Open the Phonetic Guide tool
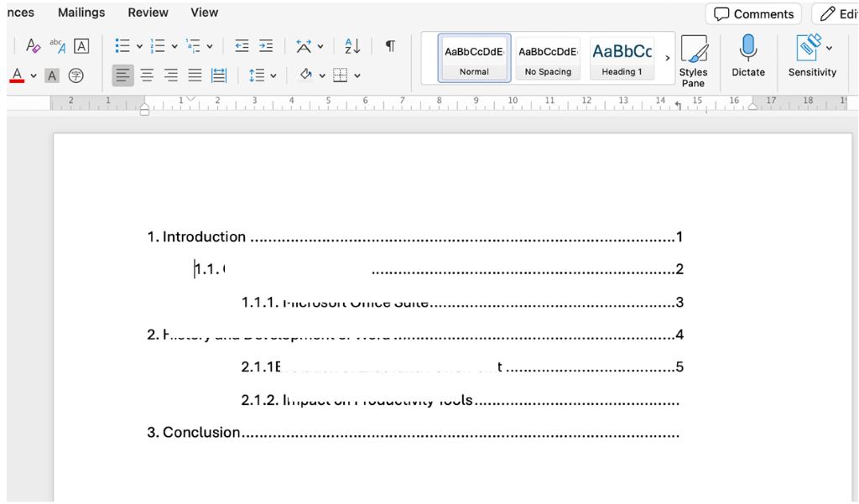 [57, 46]
